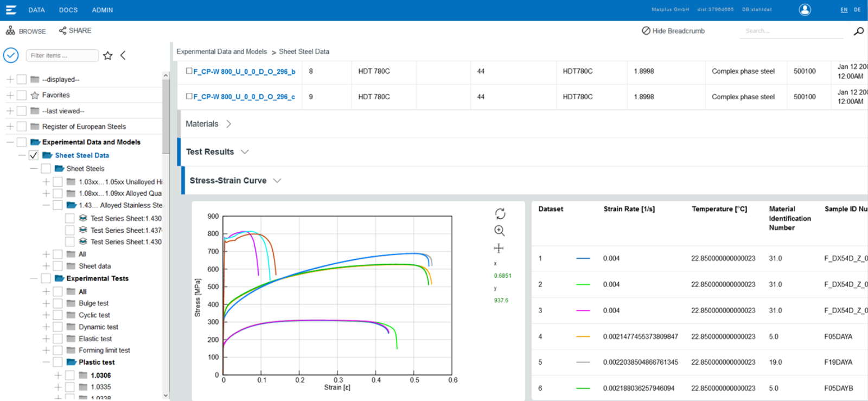Image resolution: width=868 pixels, height=401 pixels.
Task: Select the pan crosshair chart tool
Action: pyautogui.click(x=499, y=249)
